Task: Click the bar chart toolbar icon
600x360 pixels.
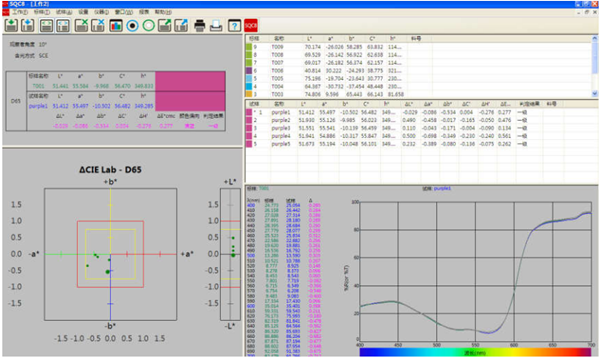Action: pos(116,26)
